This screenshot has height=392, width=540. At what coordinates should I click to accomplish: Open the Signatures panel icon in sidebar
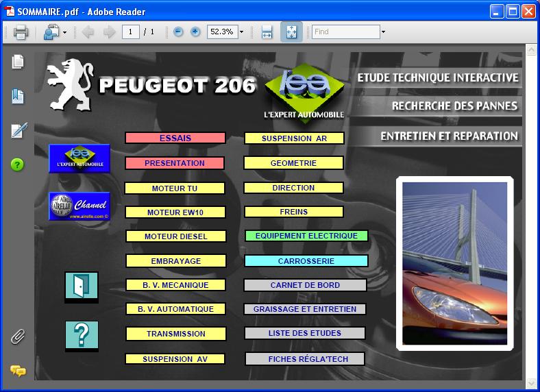click(19, 130)
